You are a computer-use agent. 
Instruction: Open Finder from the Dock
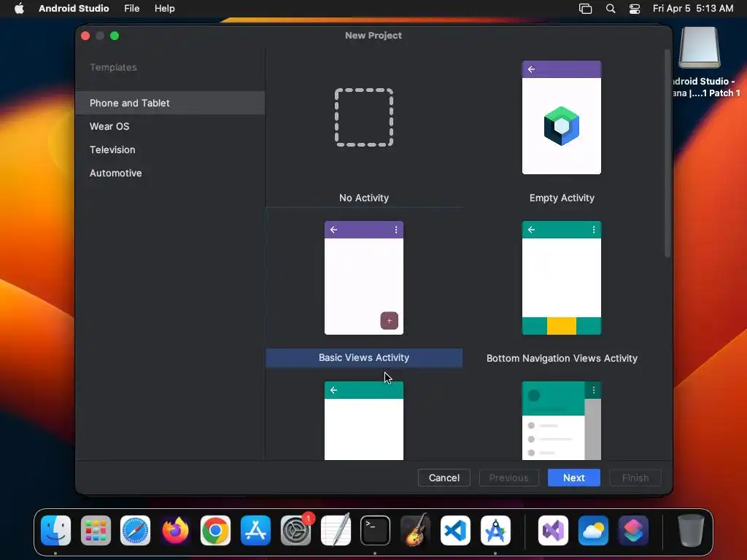[55, 531]
